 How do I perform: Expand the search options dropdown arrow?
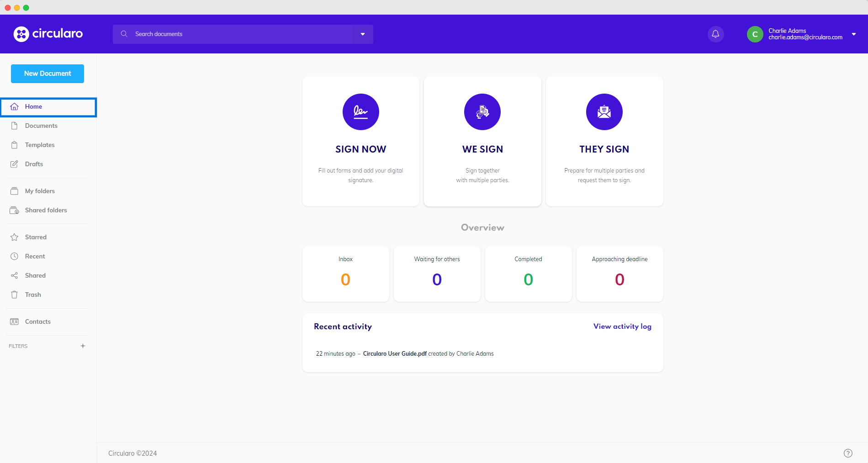tap(363, 34)
